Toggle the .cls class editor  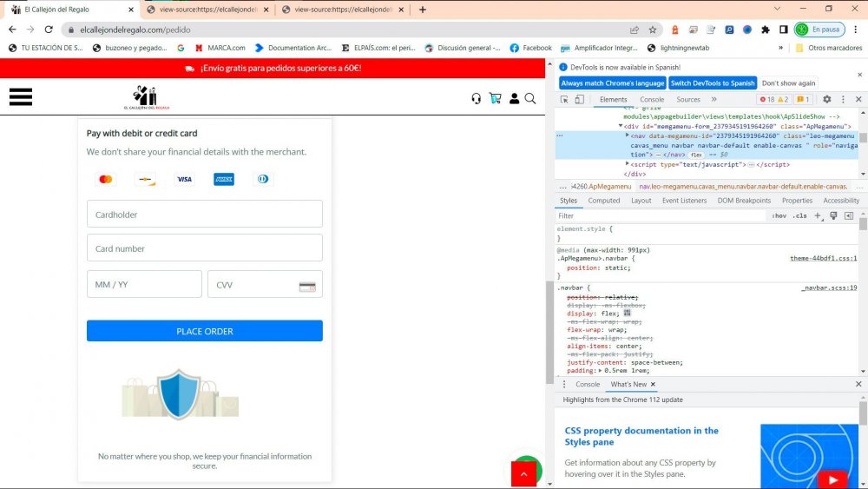(x=799, y=216)
